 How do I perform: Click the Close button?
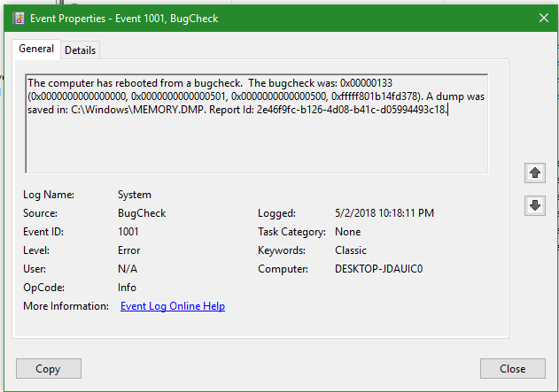(513, 368)
